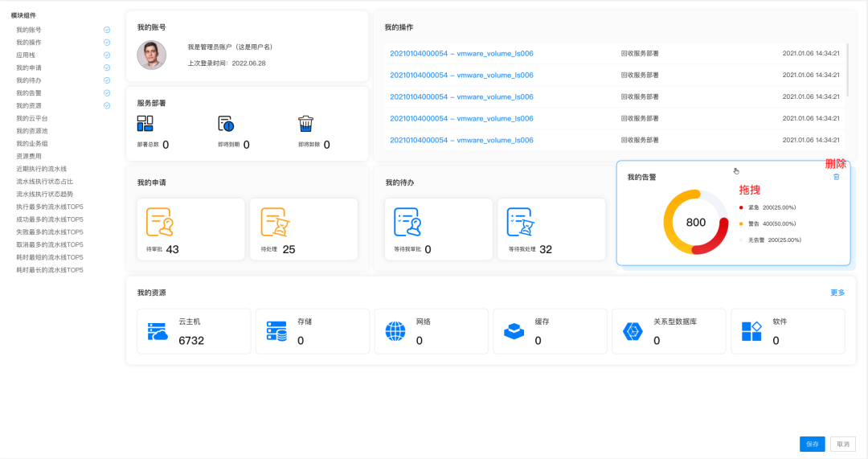Image resolution: width=868 pixels, height=459 pixels.
Task: Open the orange 待审批 stamp icon
Action: 160,222
